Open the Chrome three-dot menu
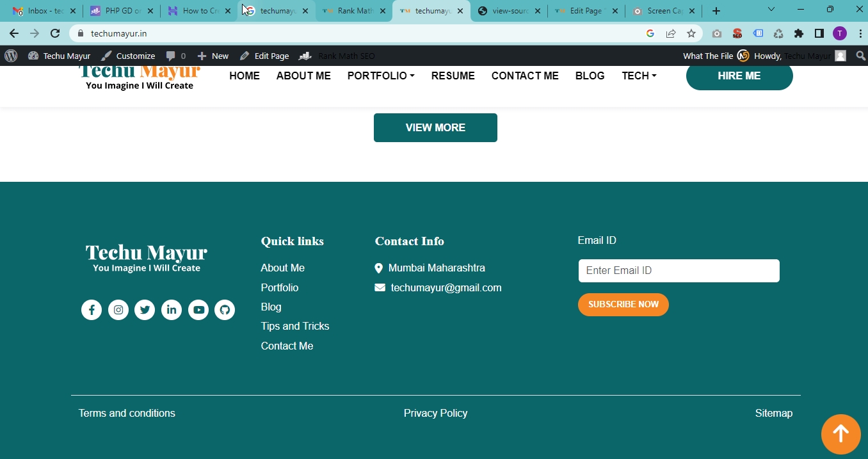Viewport: 868px width, 459px height. (x=860, y=33)
